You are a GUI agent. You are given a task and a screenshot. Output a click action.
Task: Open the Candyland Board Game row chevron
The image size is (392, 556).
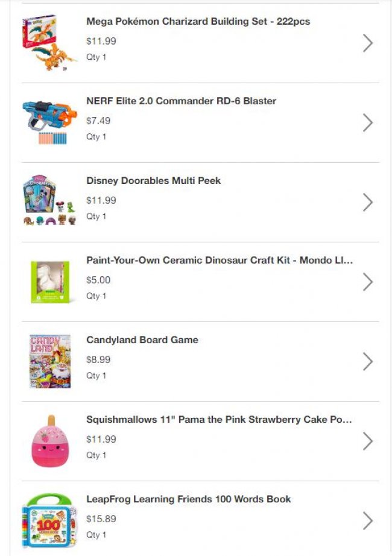click(368, 361)
